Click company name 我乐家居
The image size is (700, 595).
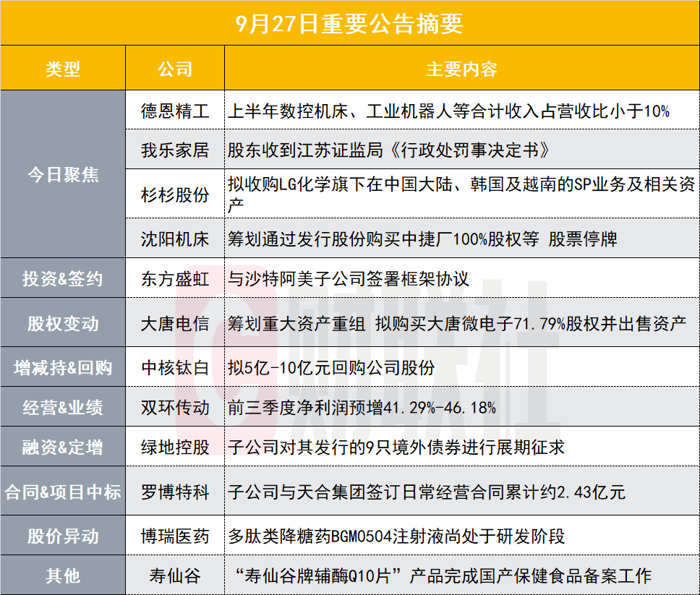point(175,150)
